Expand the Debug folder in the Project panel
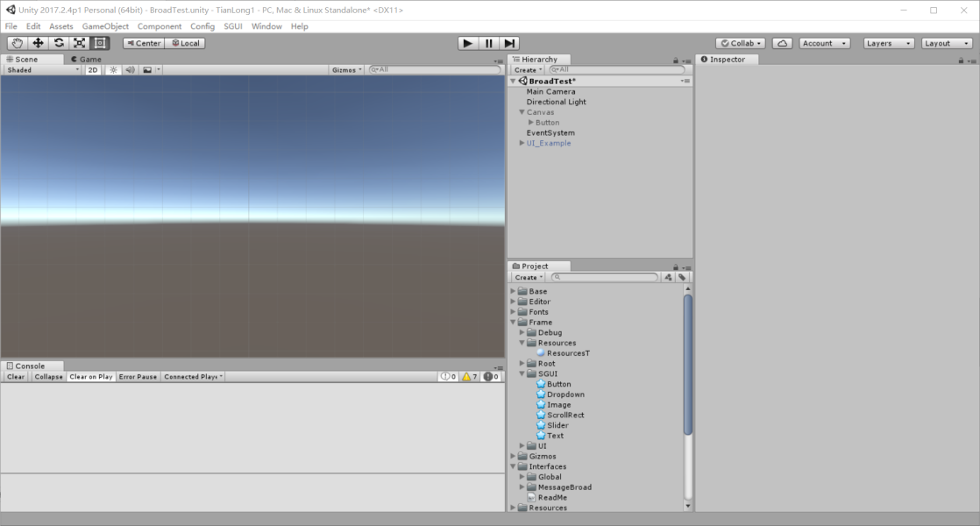 coord(522,333)
